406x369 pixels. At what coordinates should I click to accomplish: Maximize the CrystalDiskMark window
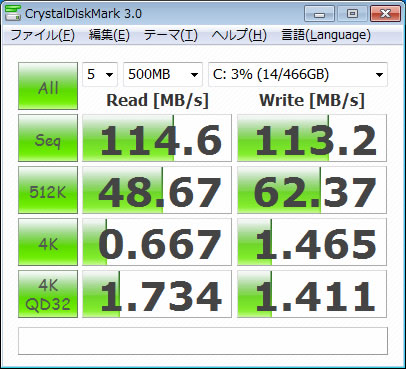(352, 14)
